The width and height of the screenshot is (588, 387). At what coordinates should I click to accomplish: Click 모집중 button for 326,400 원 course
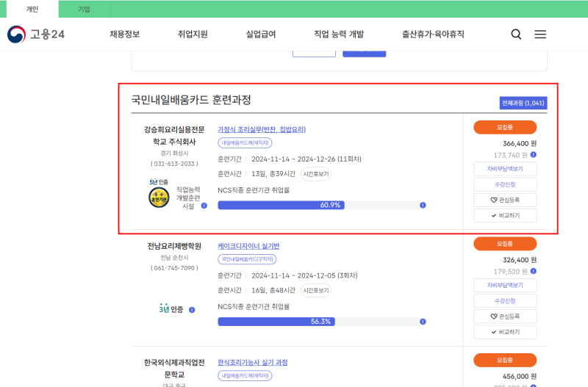(x=505, y=244)
